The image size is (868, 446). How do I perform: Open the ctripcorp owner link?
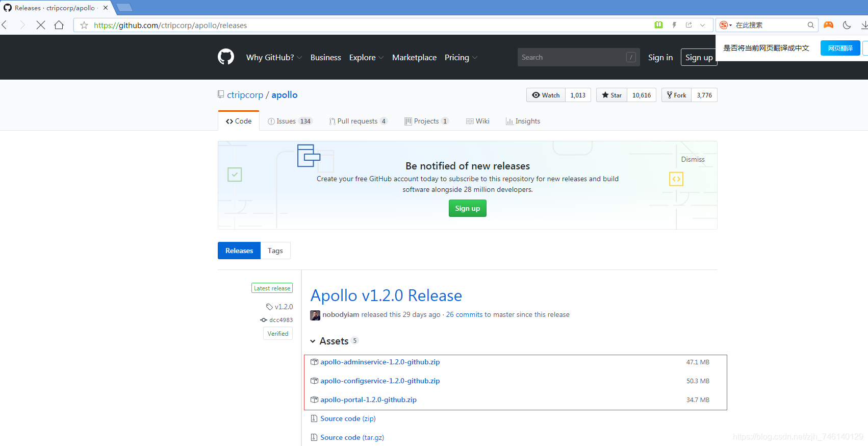click(x=245, y=95)
